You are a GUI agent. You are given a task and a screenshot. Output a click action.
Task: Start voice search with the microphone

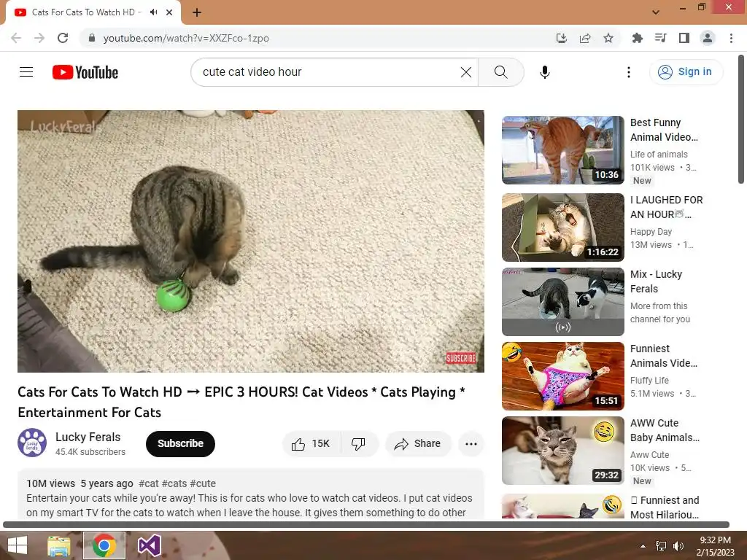(x=544, y=72)
